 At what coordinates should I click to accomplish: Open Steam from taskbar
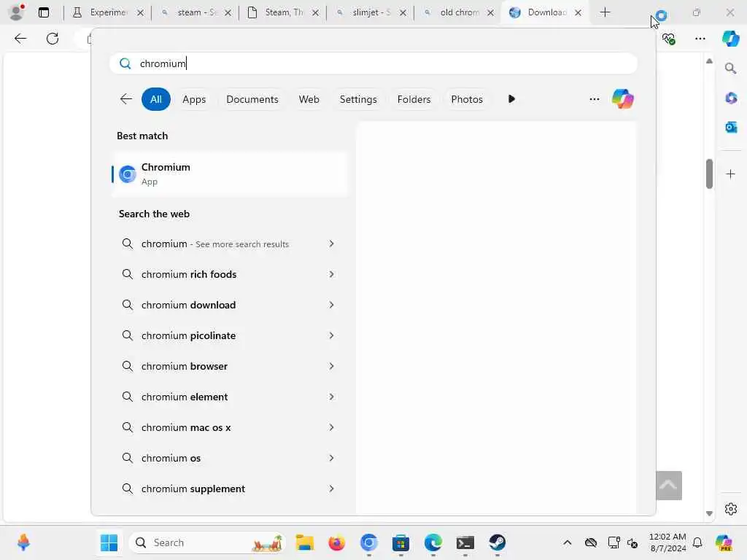coord(497,542)
